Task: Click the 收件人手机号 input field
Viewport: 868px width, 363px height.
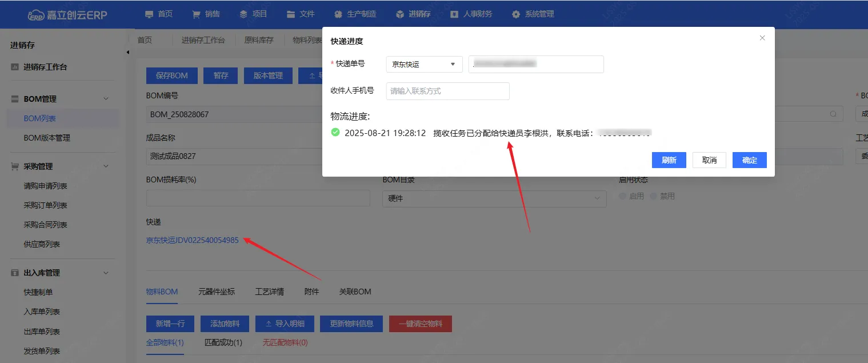Action: pos(447,91)
